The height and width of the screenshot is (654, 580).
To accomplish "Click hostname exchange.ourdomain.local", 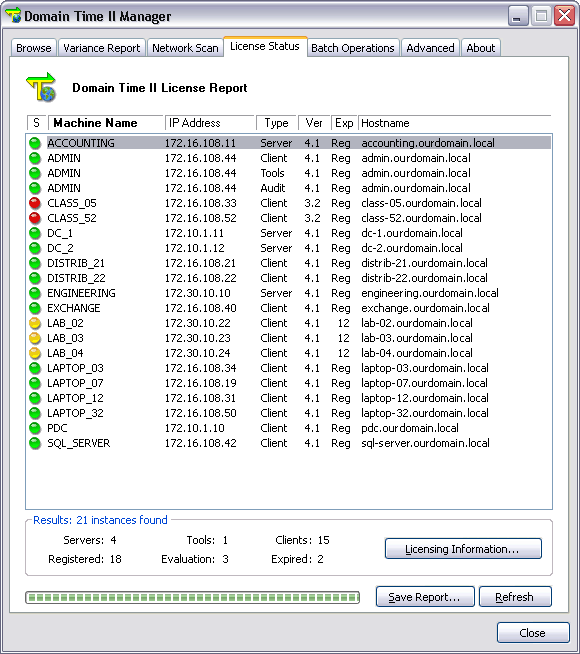I will (x=425, y=308).
